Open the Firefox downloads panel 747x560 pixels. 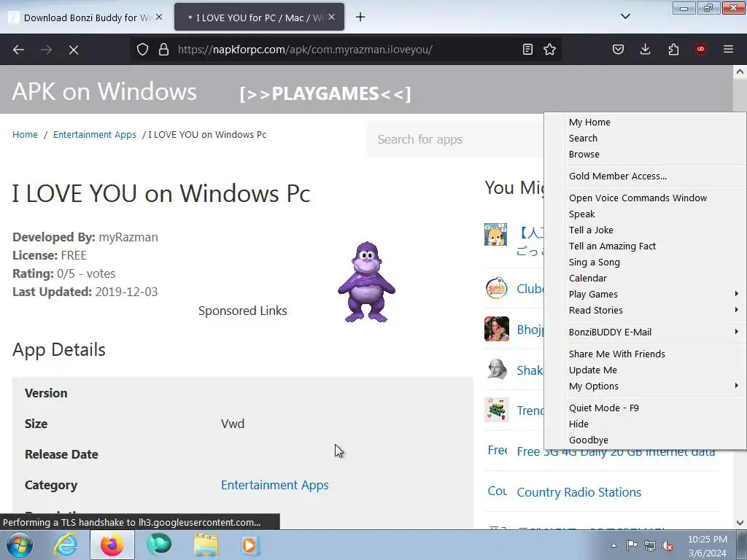coord(645,49)
